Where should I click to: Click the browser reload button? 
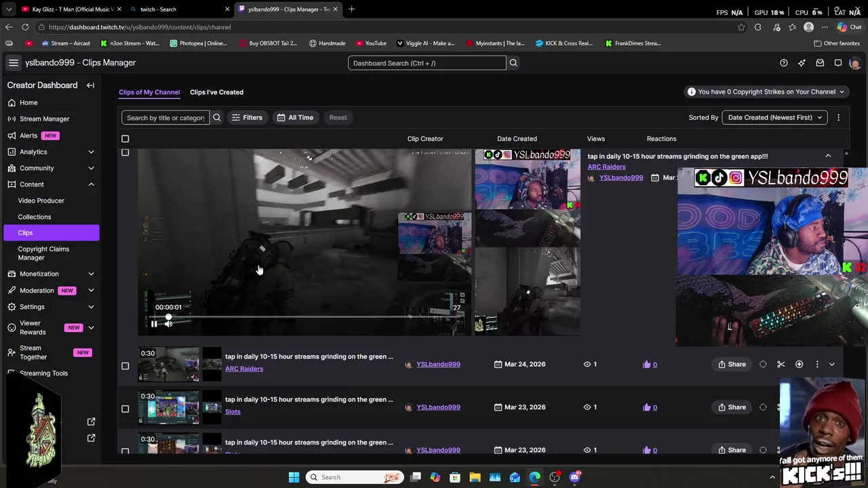pyautogui.click(x=25, y=27)
